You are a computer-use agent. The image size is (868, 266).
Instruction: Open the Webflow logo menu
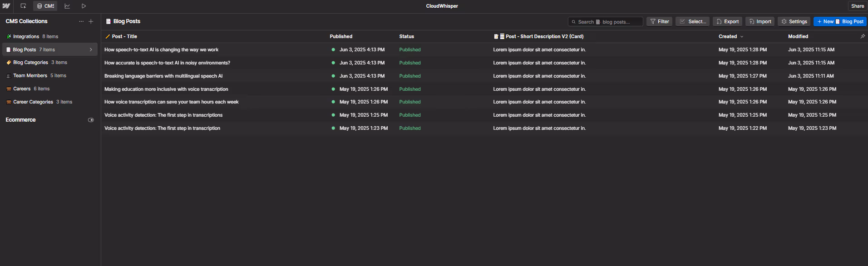coord(6,6)
